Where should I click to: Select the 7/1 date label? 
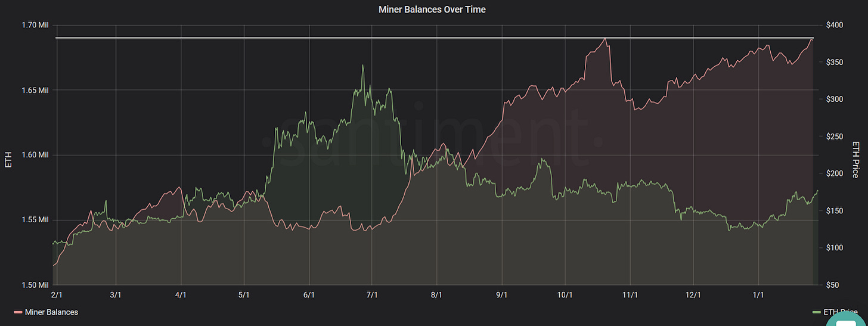coord(372,295)
